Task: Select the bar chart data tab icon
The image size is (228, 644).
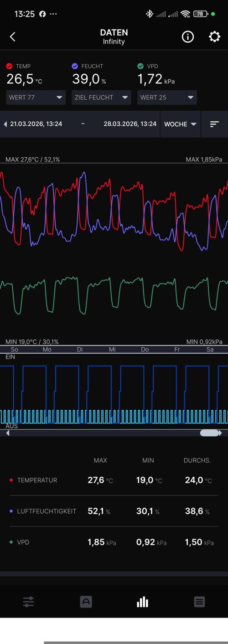Action: click(142, 602)
